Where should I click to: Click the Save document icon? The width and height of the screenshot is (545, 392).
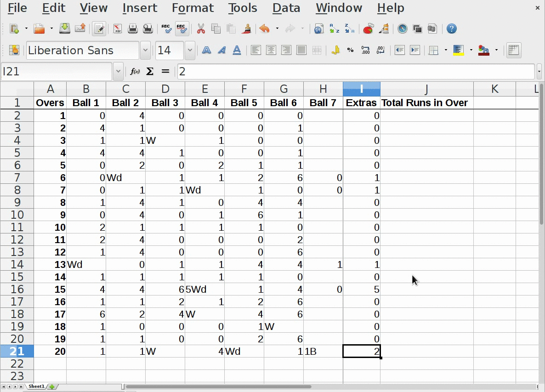65,29
